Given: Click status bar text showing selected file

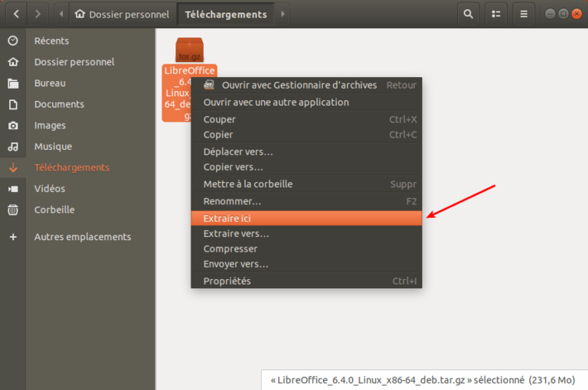Looking at the screenshot, I should [x=423, y=380].
